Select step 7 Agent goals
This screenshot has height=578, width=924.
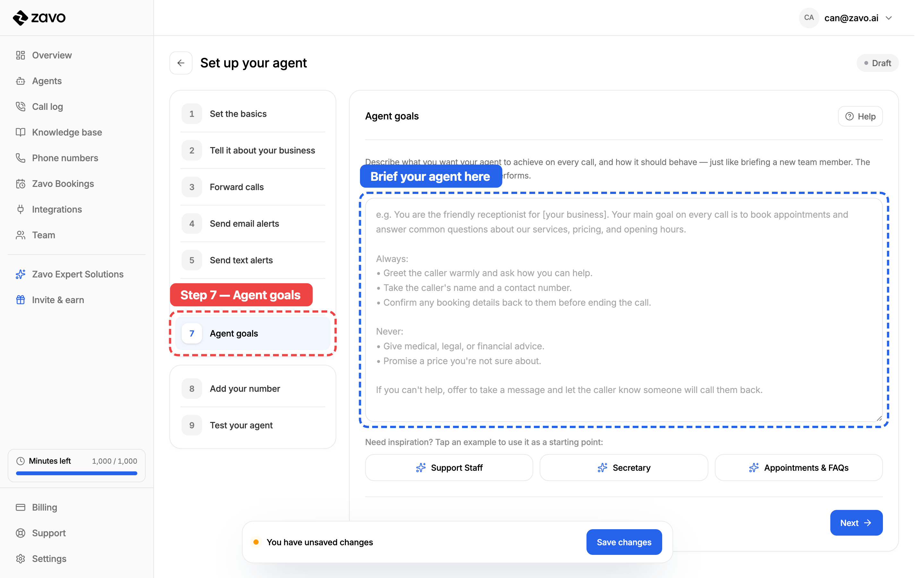[x=253, y=333]
